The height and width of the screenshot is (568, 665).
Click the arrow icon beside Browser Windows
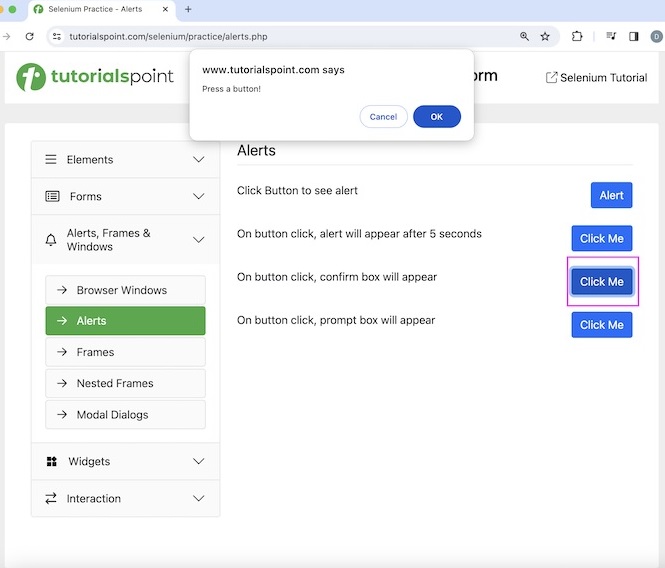(62, 290)
